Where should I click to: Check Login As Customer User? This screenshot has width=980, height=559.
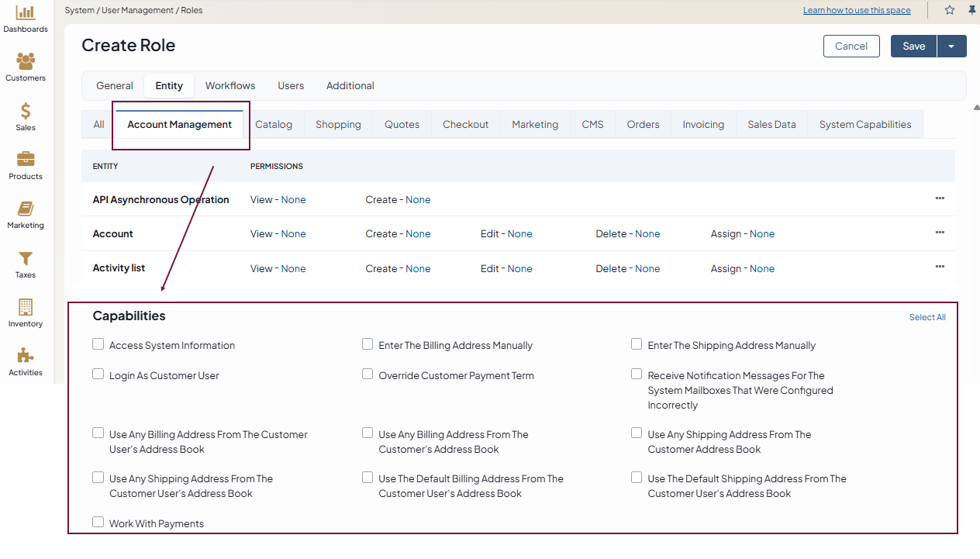point(98,374)
